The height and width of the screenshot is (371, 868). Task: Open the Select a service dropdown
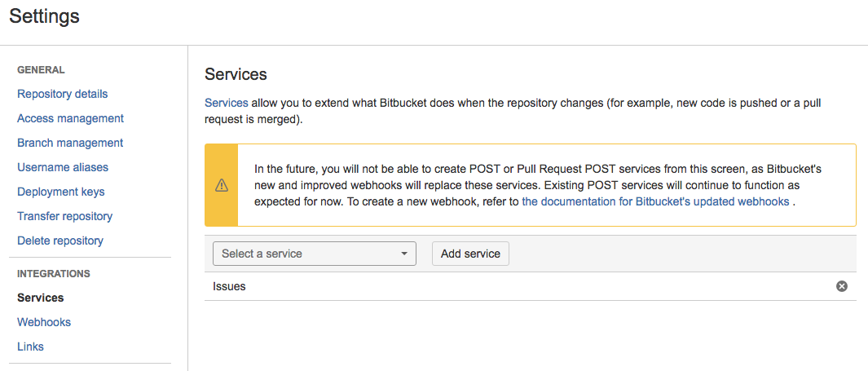(x=315, y=254)
